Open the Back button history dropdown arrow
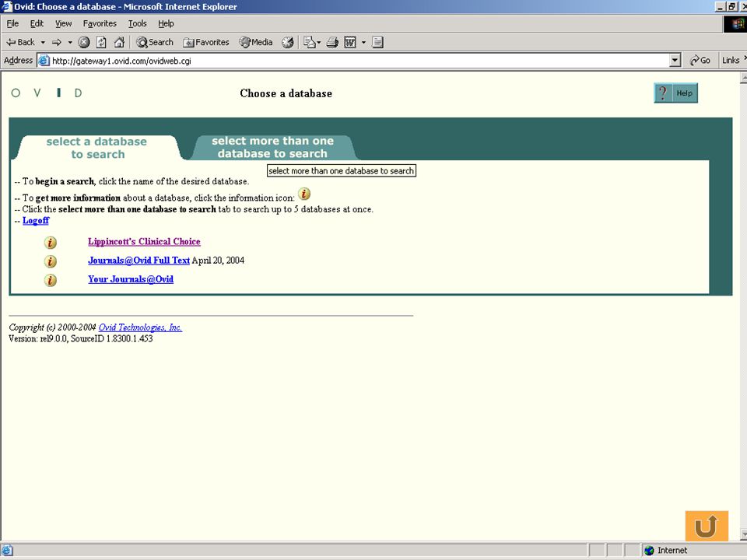 tap(43, 42)
